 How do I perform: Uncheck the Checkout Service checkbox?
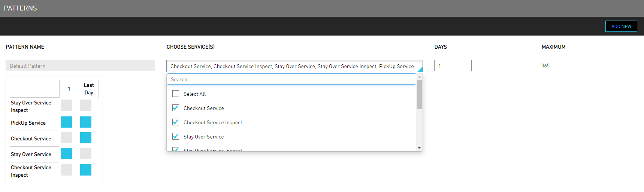coord(176,108)
